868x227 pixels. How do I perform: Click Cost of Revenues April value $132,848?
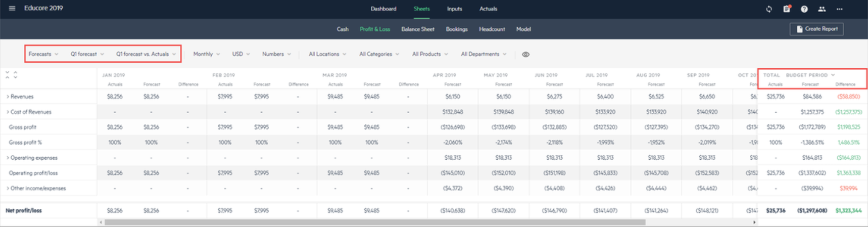click(x=453, y=112)
